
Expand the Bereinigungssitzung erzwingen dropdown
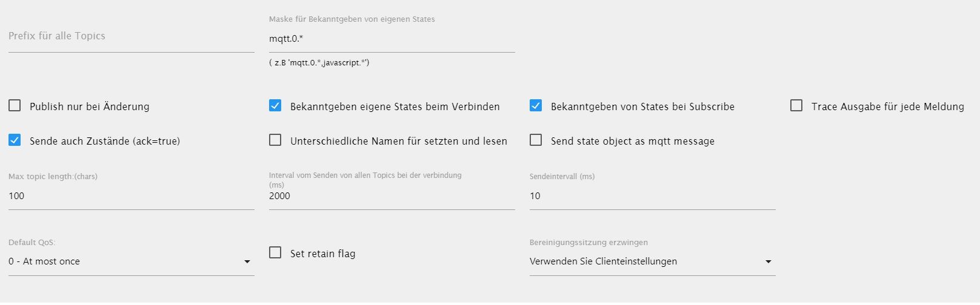pyautogui.click(x=653, y=261)
